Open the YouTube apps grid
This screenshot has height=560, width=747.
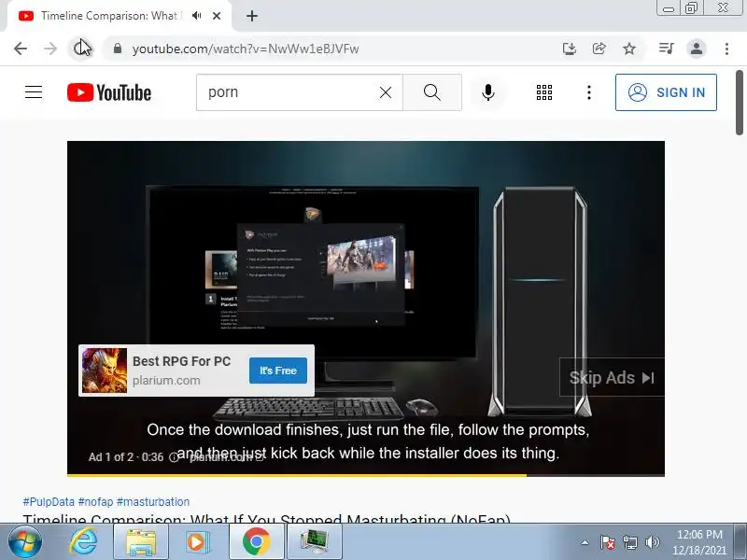(544, 92)
